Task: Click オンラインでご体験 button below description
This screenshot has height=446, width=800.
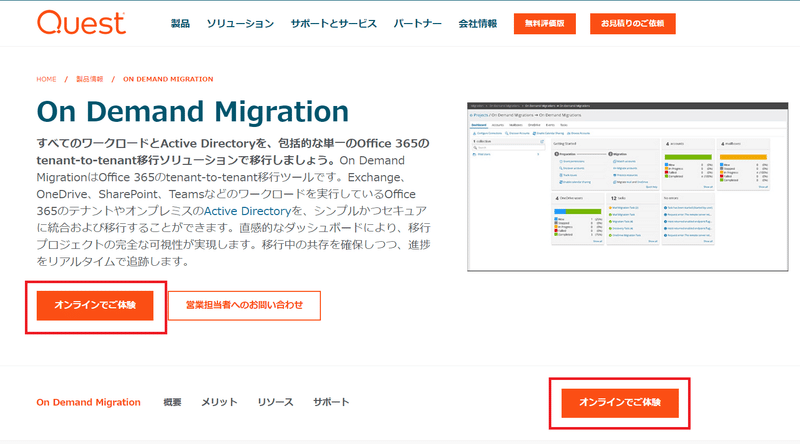Action: (95, 305)
